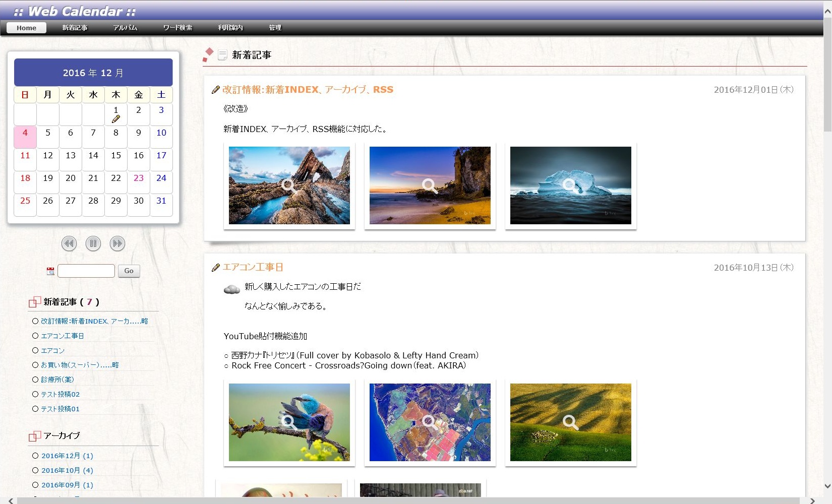Open the 2016年10月 (4) archive

[67, 470]
